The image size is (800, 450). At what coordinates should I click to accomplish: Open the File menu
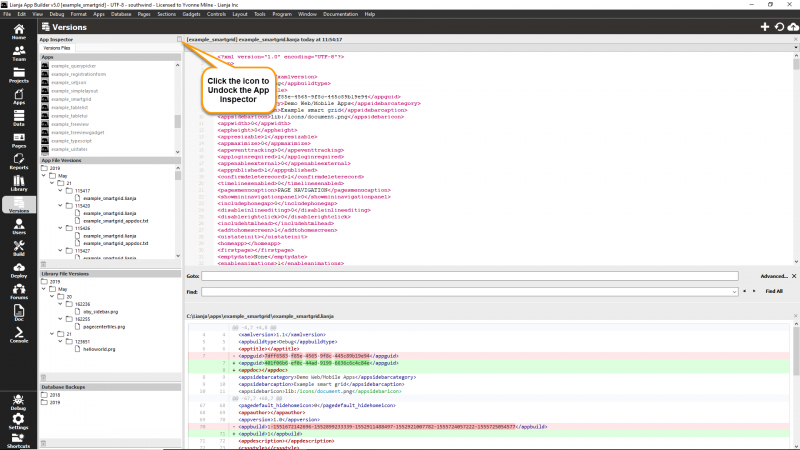click(7, 14)
